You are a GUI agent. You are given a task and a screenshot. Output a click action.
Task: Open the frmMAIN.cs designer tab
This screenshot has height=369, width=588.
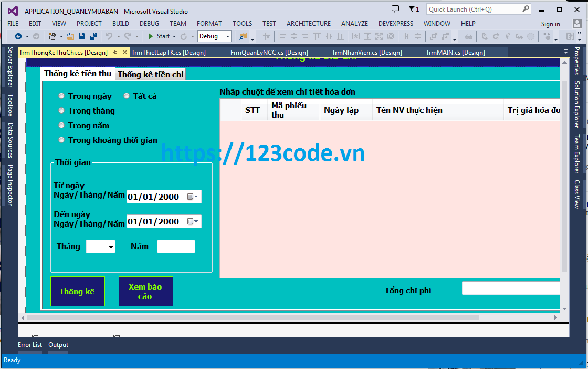point(455,52)
